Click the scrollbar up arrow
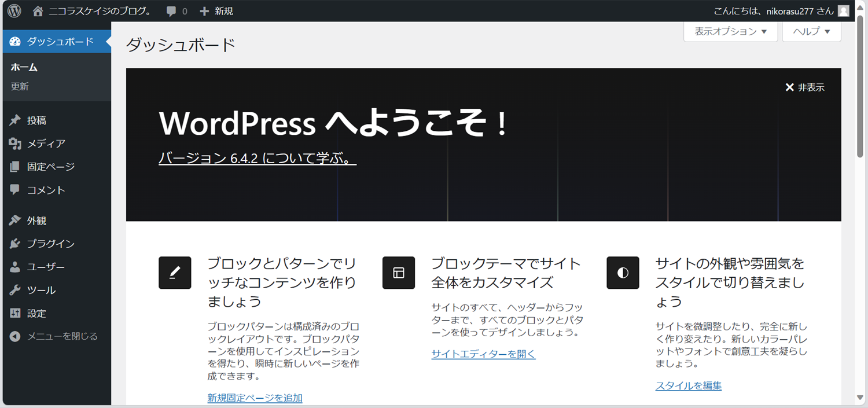The height and width of the screenshot is (408, 868). pos(860,7)
